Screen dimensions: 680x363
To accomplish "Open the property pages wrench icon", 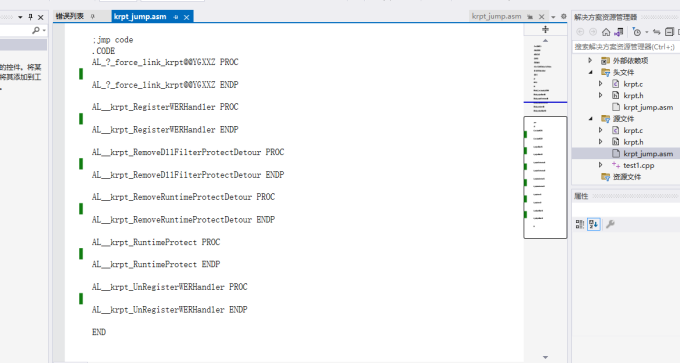I will point(610,224).
